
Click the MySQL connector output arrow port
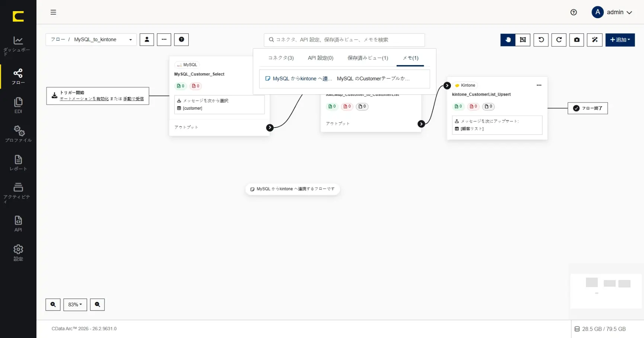pos(270,128)
